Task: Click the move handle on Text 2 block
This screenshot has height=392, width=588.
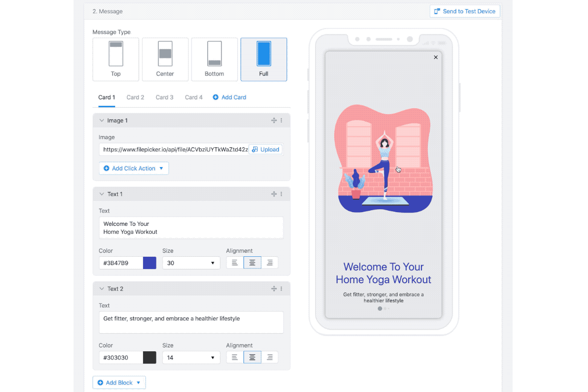Action: click(274, 289)
